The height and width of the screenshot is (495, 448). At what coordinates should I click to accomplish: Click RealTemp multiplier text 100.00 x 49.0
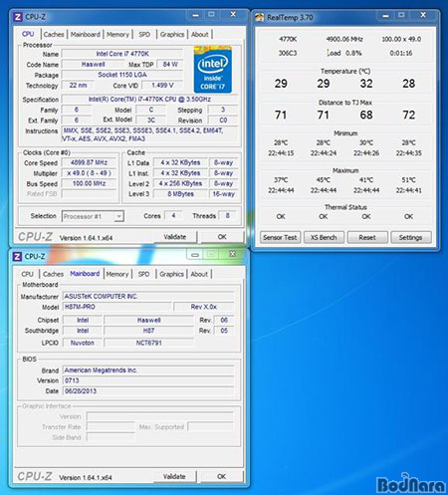401,39
